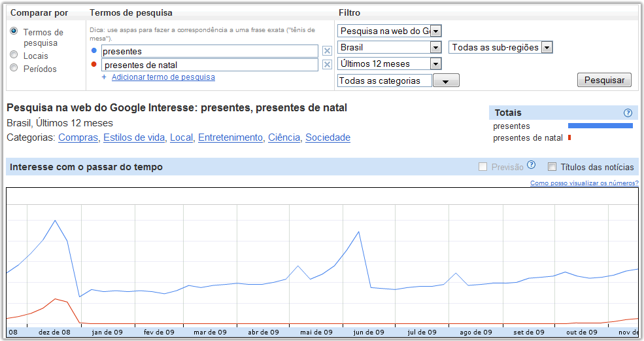
Task: Remove the 'presentes de natal' search term
Action: 327,65
